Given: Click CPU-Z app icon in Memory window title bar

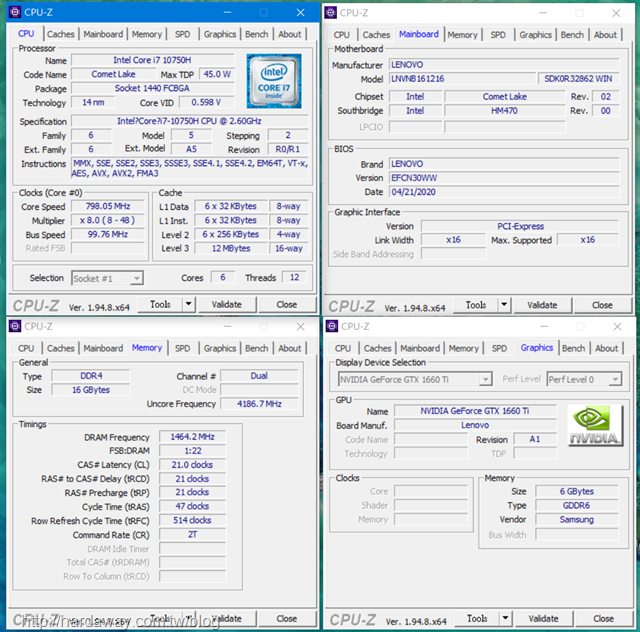Looking at the screenshot, I should [15, 326].
